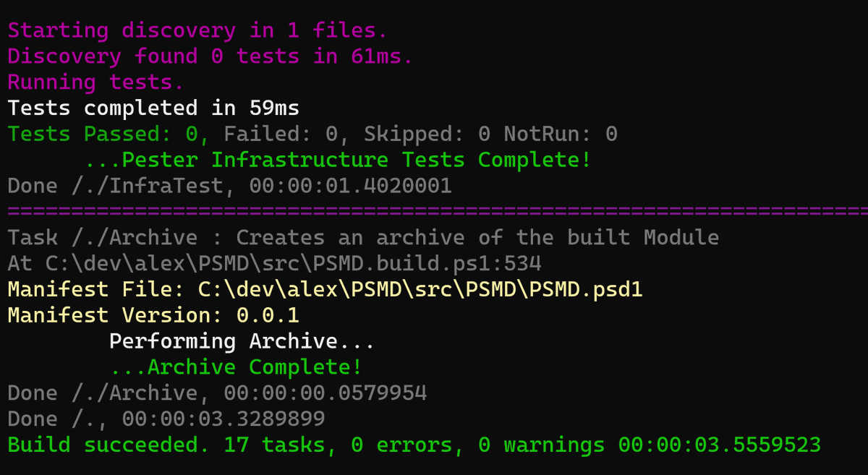Screen dimensions: 868x475
Task: Click 'Done /., 00:00:03.3289899' line
Action: pyautogui.click(x=166, y=419)
